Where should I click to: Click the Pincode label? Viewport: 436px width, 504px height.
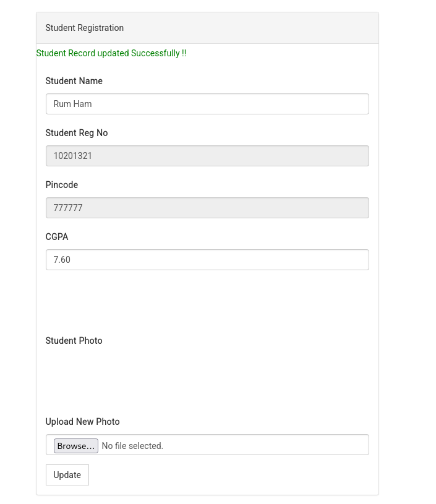[x=62, y=185]
